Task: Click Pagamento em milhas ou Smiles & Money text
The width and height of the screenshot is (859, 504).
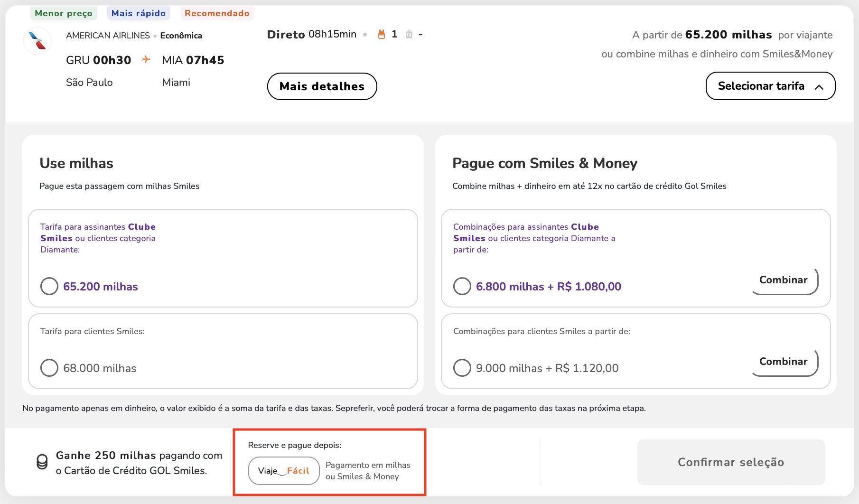Action: pyautogui.click(x=368, y=471)
